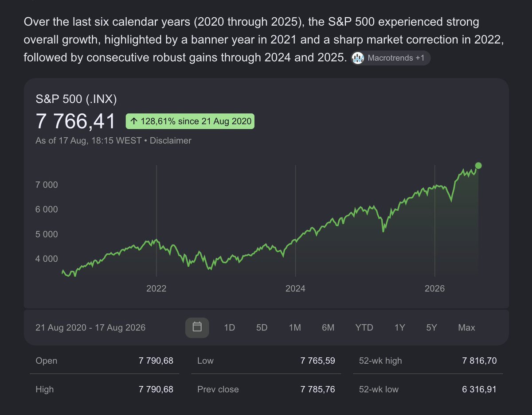Click the date range text 21 Aug 2020 - 17 Aug 2026
Viewport: 532px width, 415px height.
pyautogui.click(x=90, y=328)
